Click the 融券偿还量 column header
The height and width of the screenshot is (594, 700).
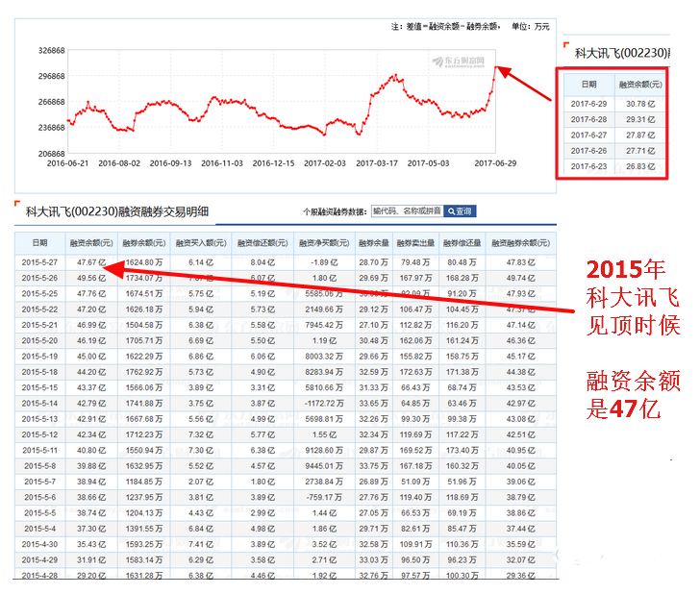[462, 243]
